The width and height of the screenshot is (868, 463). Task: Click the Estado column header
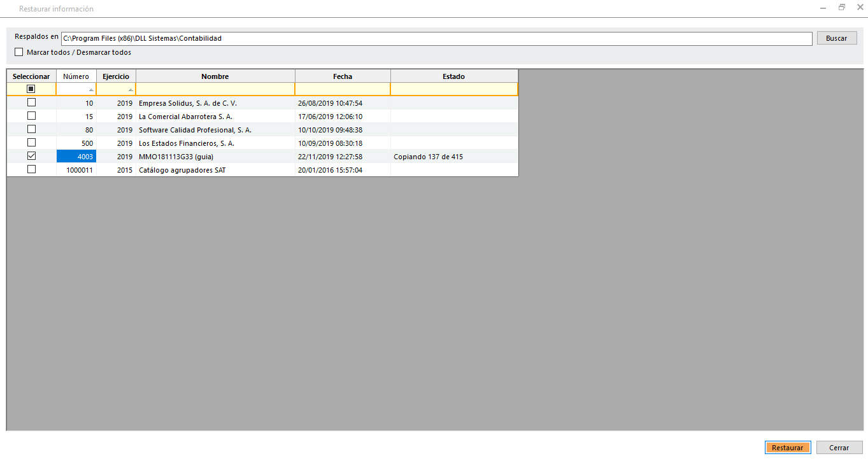click(x=453, y=76)
